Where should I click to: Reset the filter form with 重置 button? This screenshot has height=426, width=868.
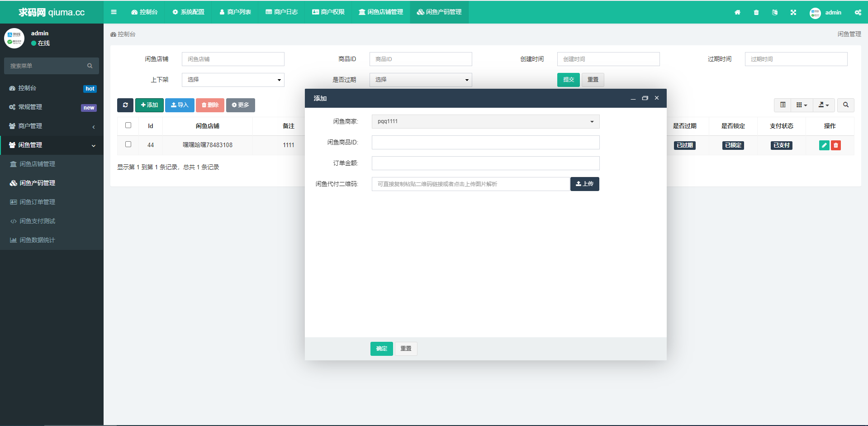pyautogui.click(x=593, y=80)
